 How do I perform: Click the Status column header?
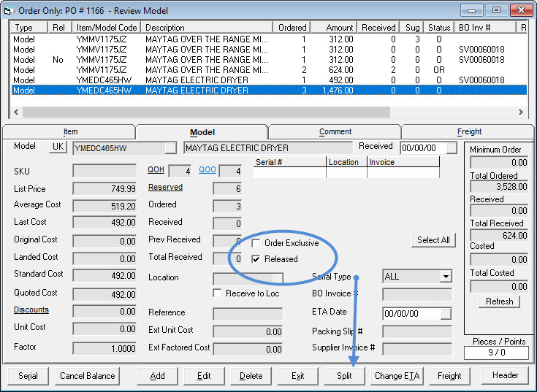coord(439,27)
